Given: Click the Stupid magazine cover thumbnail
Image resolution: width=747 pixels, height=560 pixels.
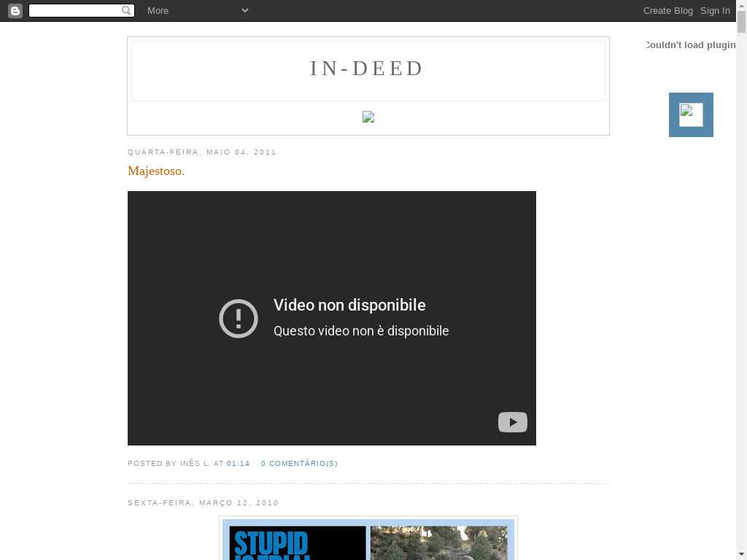Looking at the screenshot, I should [x=299, y=542].
